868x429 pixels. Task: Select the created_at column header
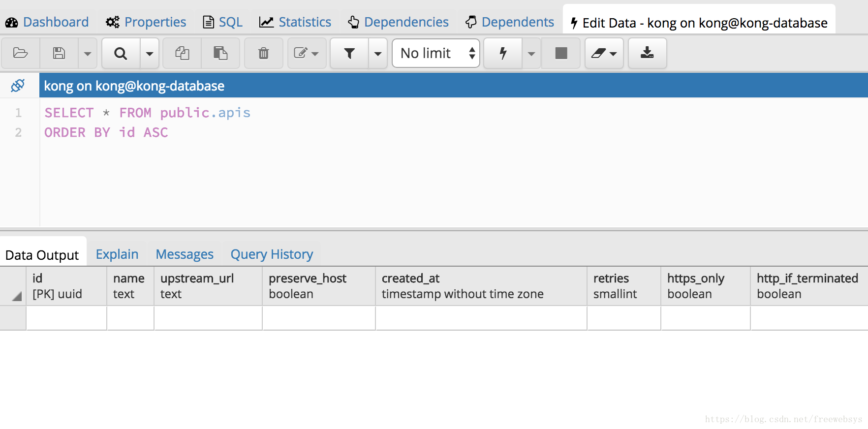point(481,286)
